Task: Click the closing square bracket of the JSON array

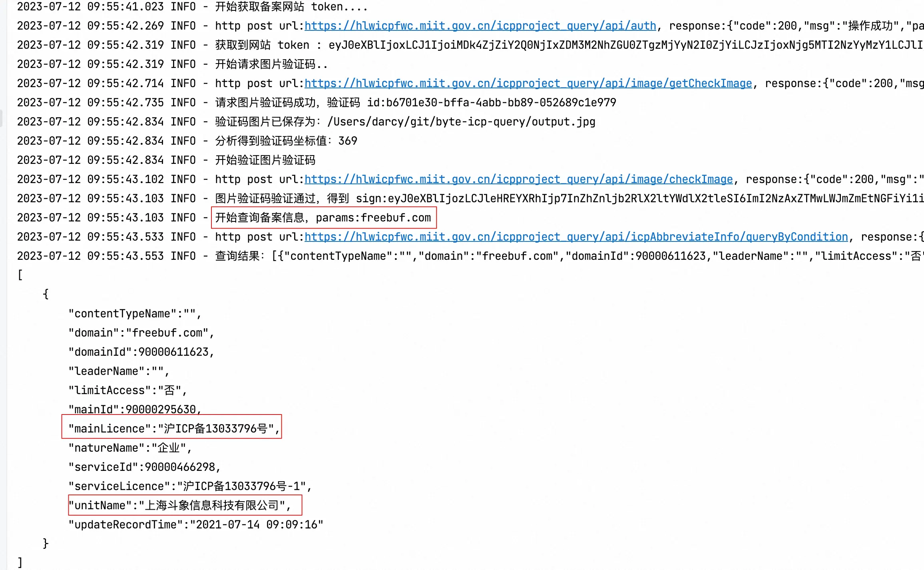Action: coord(20,562)
